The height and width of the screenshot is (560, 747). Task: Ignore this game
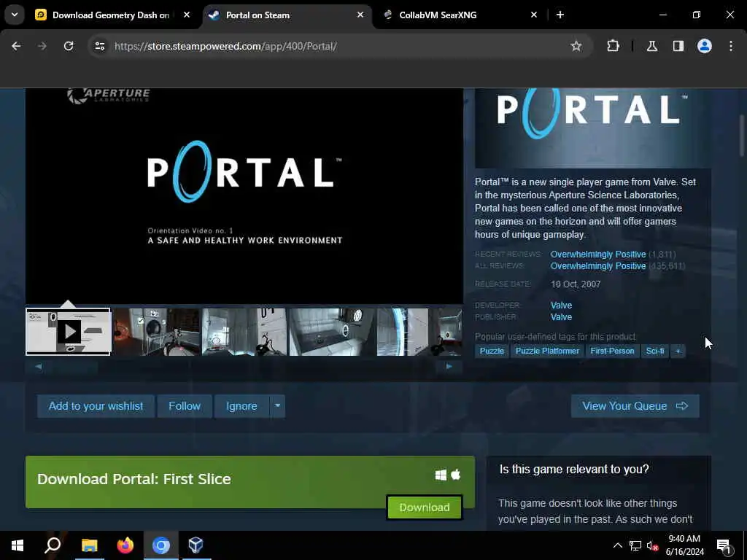pyautogui.click(x=241, y=406)
